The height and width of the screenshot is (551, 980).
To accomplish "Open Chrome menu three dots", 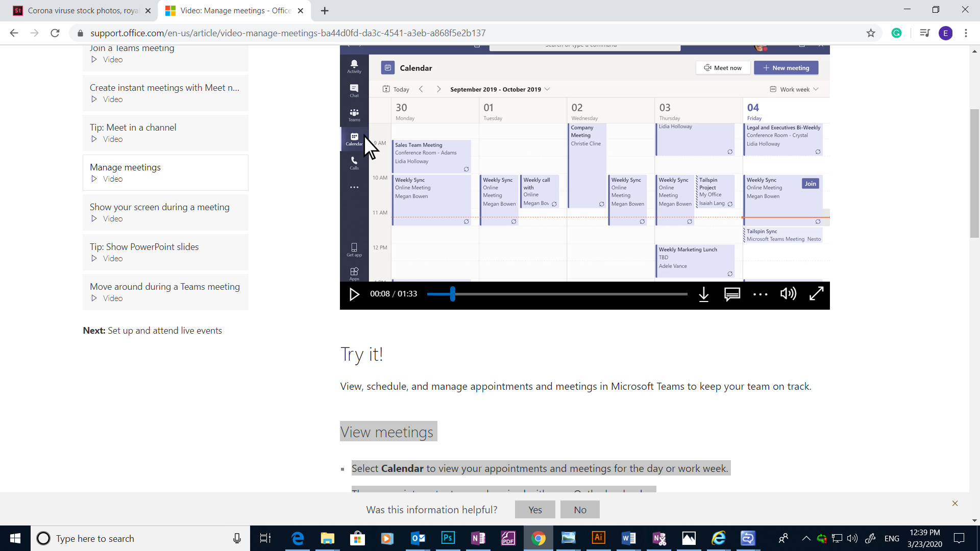I will (x=966, y=33).
